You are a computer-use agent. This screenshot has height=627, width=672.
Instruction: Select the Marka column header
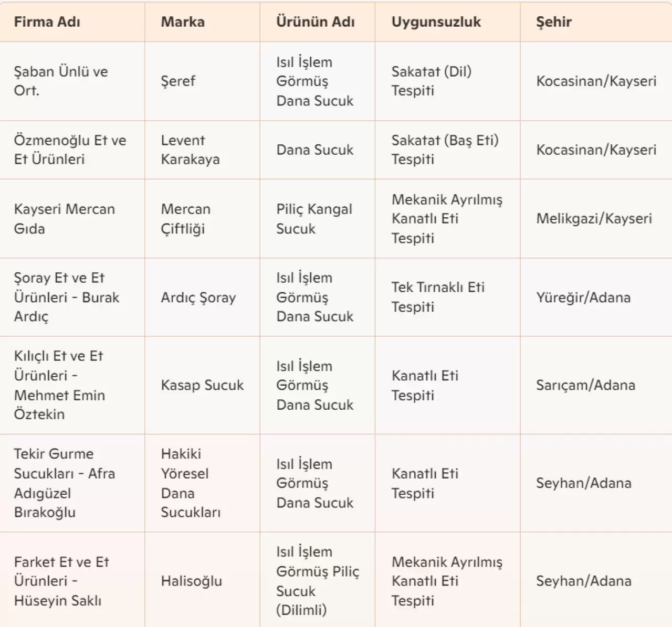point(183,22)
